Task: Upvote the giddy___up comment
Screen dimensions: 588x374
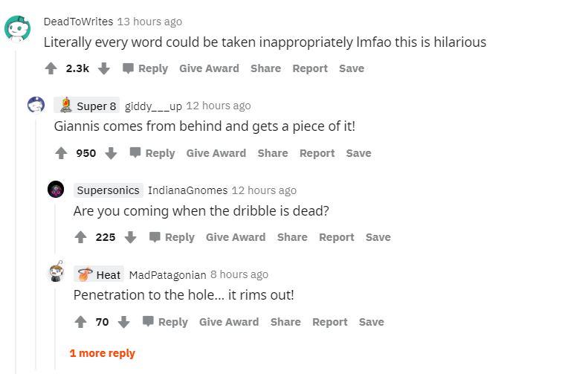Action: (62, 153)
